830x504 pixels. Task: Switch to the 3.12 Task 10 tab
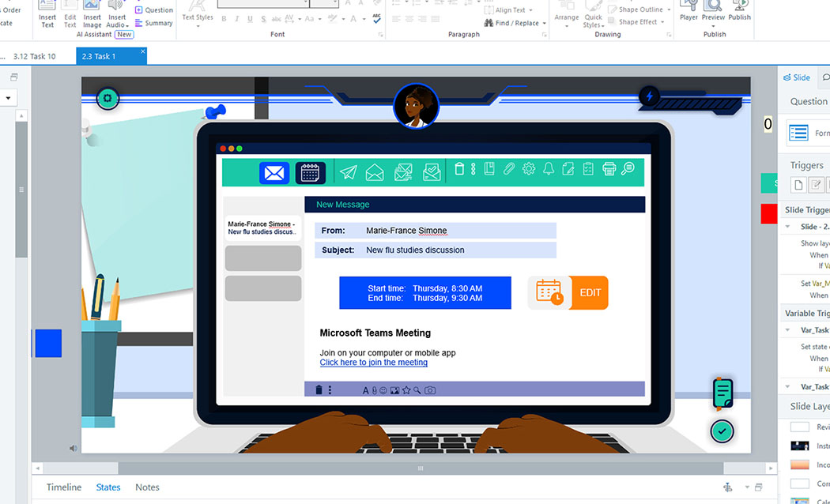click(x=34, y=56)
